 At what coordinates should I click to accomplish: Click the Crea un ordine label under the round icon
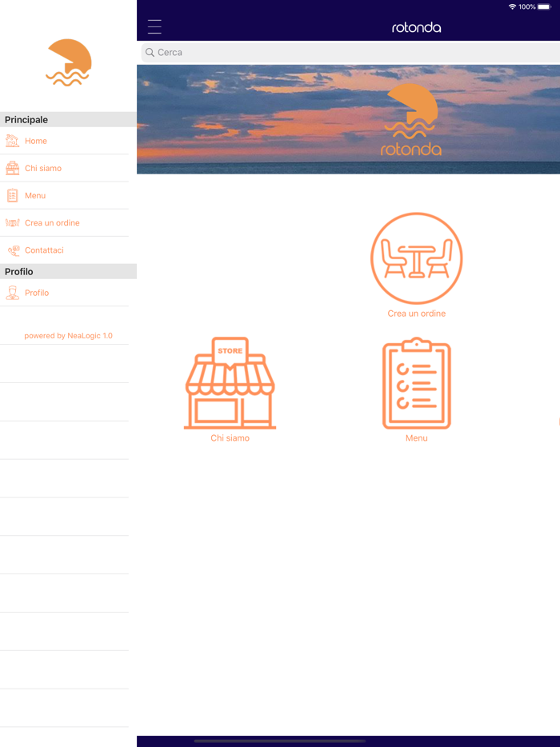(416, 314)
